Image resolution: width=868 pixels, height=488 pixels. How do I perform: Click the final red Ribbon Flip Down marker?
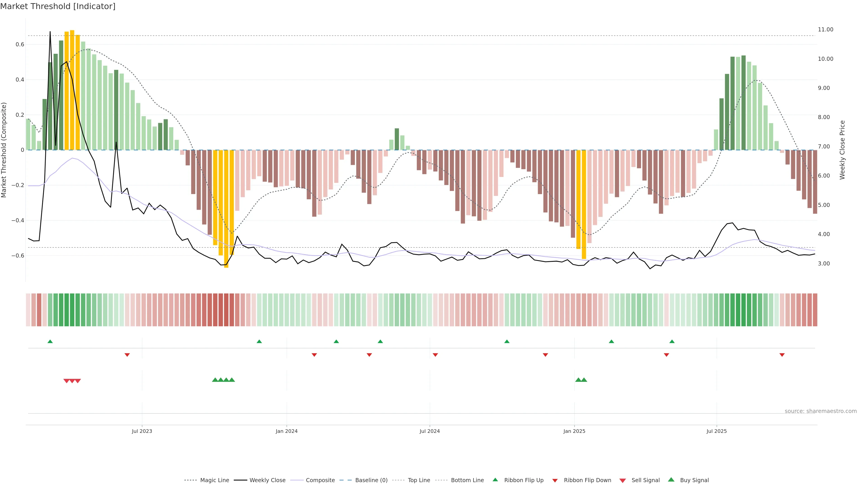tap(782, 355)
